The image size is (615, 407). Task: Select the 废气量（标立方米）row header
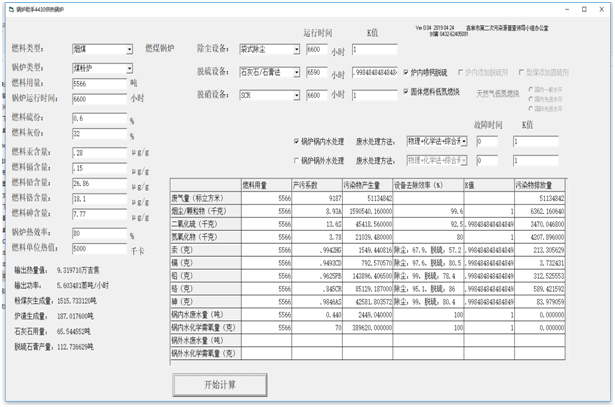point(206,198)
